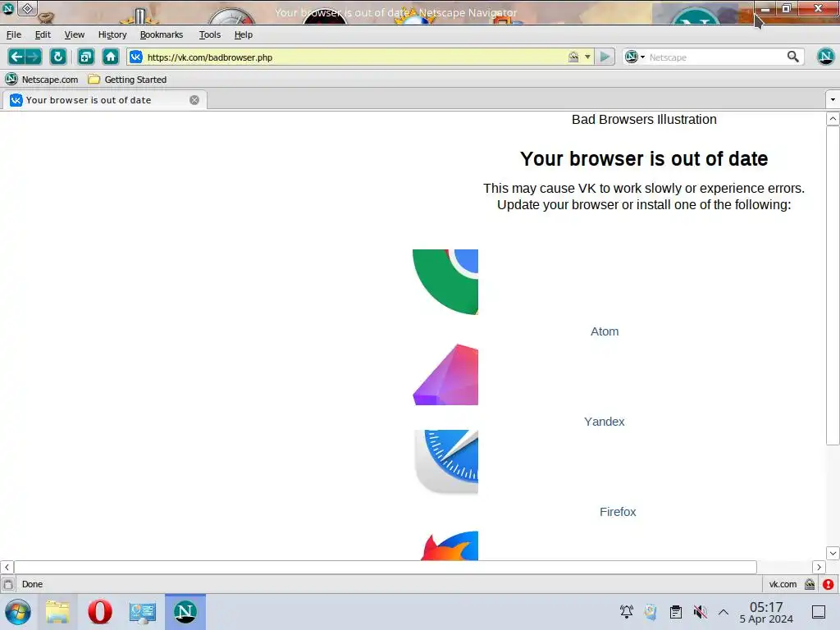This screenshot has width=840, height=630.
Task: Click the horizontal scrollbar thumb
Action: 386,567
